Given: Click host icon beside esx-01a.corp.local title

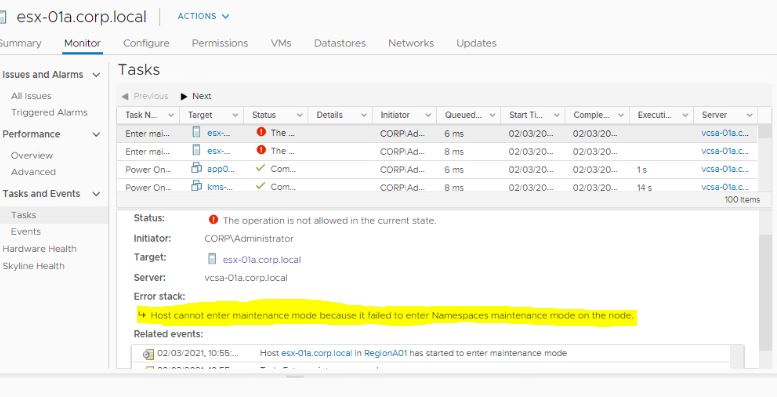Looking at the screenshot, I should (3, 17).
